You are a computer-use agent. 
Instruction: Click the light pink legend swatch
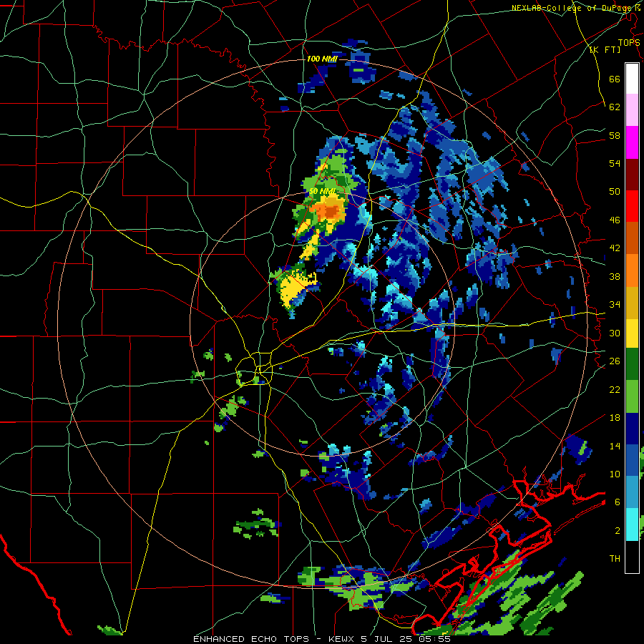point(632,110)
